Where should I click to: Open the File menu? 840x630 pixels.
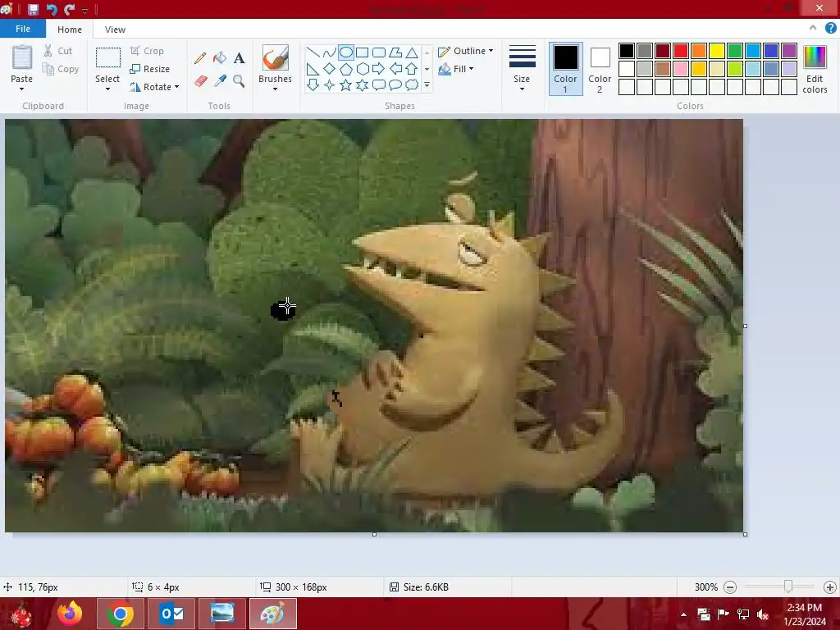click(x=22, y=29)
